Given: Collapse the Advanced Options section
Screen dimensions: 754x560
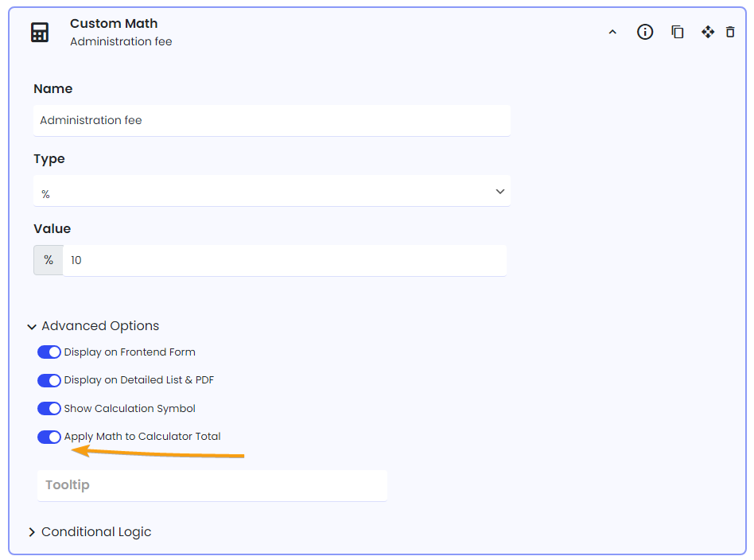Looking at the screenshot, I should (94, 326).
